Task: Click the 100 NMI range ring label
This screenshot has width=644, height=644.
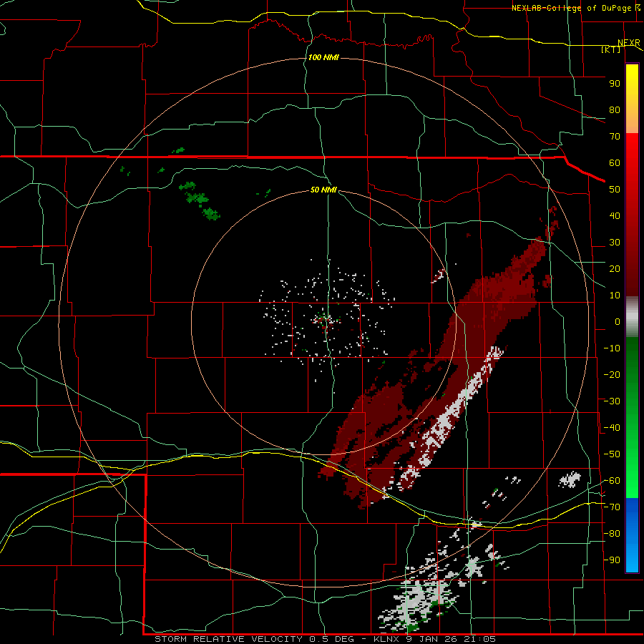Action: click(x=323, y=57)
